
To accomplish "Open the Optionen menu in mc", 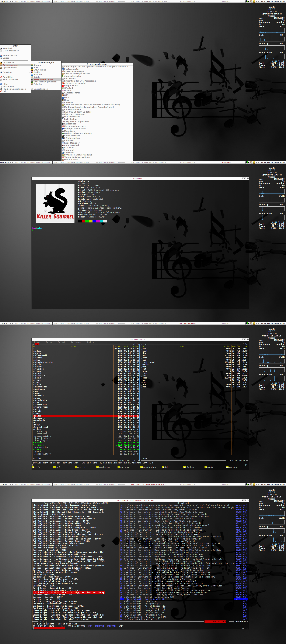I will tap(76, 342).
